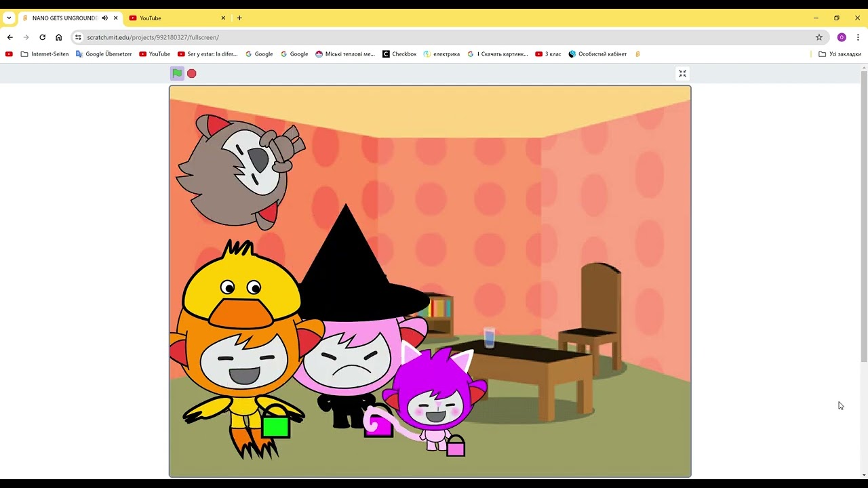Image resolution: width=868 pixels, height=488 pixels.
Task: Open the 3 клас bookmark
Action: [548, 54]
